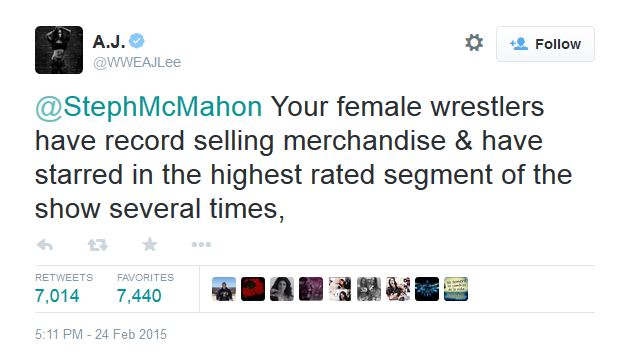The width and height of the screenshot is (633, 362).
Task: Click the blue verified badge
Action: (137, 41)
